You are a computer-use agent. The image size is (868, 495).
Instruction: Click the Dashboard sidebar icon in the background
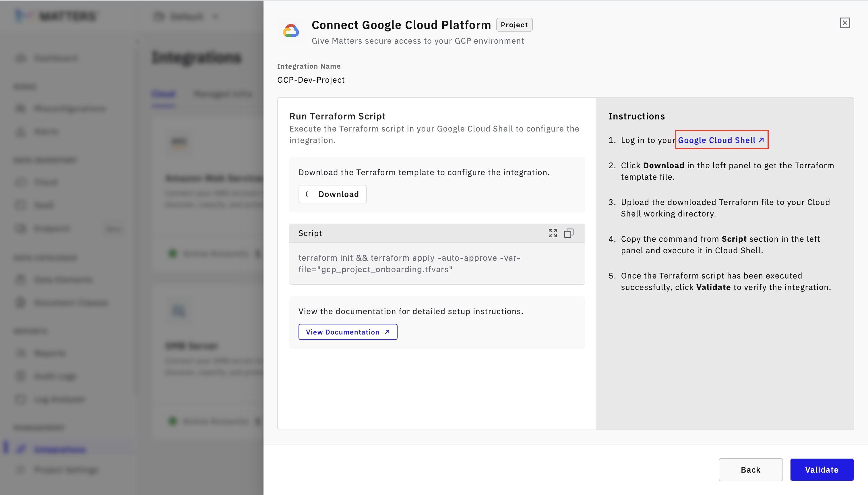(21, 58)
